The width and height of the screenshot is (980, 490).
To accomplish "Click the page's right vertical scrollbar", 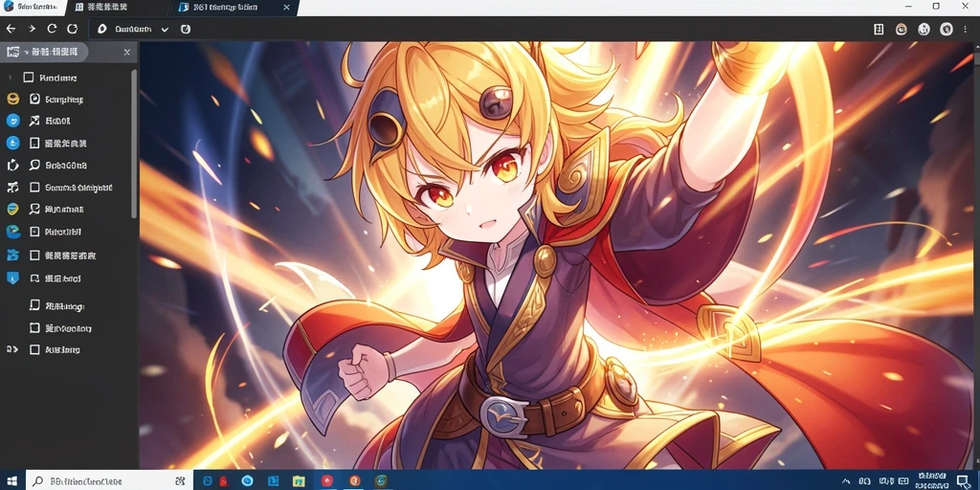I will (976, 255).
